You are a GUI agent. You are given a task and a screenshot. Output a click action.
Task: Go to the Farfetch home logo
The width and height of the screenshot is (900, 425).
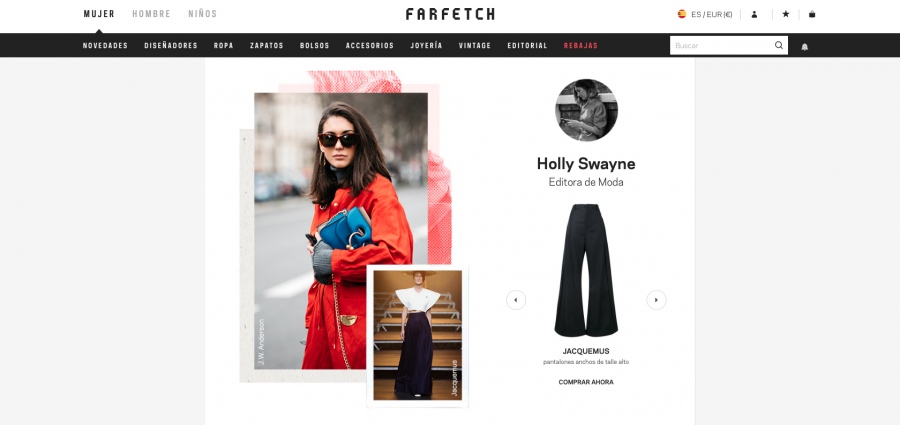450,14
